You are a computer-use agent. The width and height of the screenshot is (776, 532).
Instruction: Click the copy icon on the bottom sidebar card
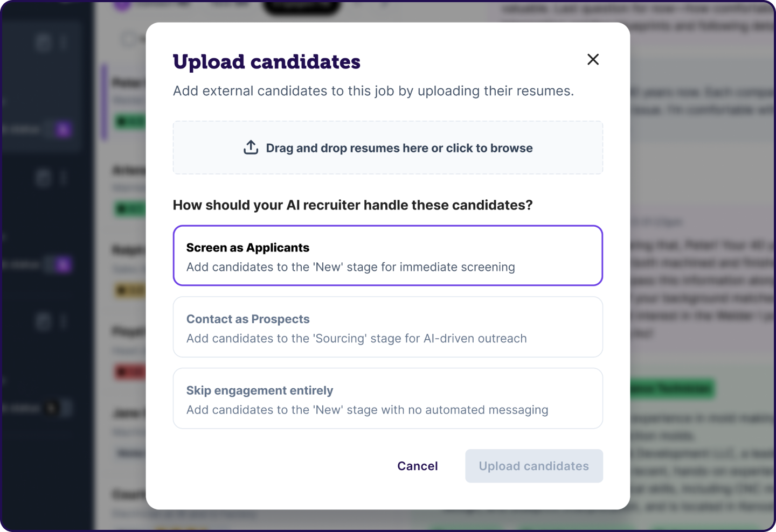tap(43, 321)
